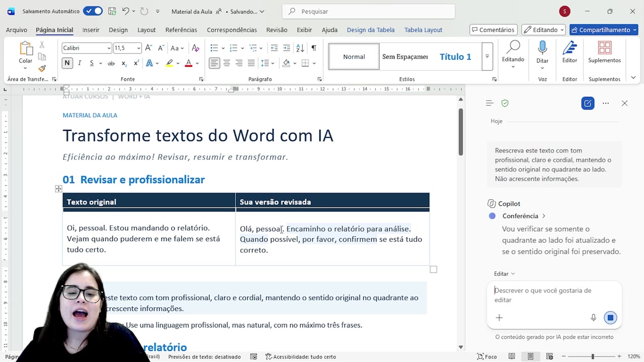Toggle Focus mode in the status bar

tap(487, 356)
